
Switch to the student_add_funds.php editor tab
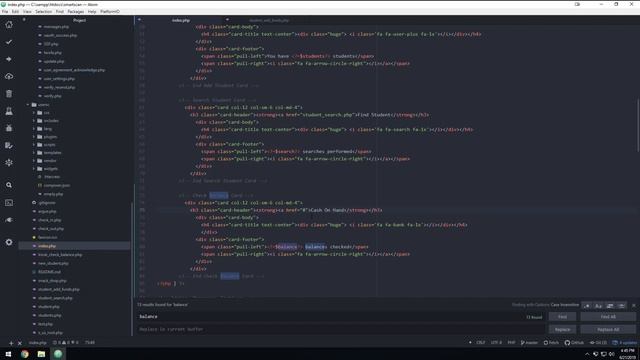pyautogui.click(x=269, y=20)
